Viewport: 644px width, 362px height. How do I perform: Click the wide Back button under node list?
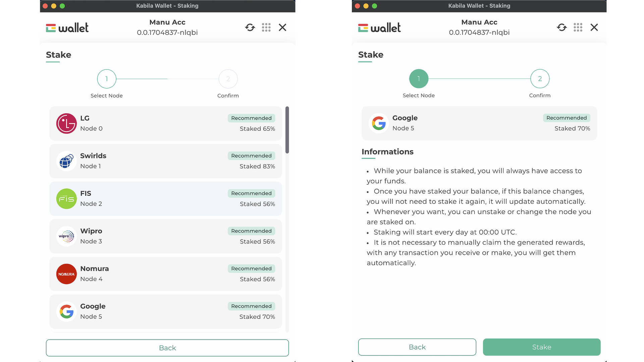click(167, 348)
